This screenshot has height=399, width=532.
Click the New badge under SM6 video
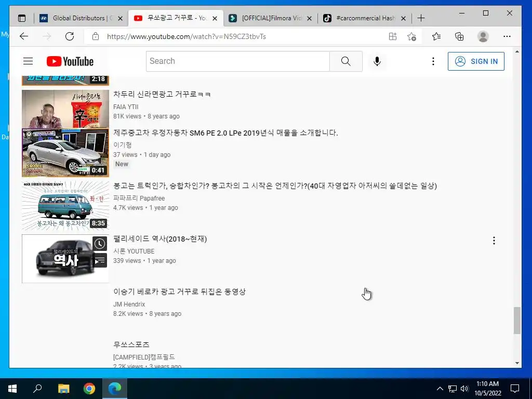122,164
